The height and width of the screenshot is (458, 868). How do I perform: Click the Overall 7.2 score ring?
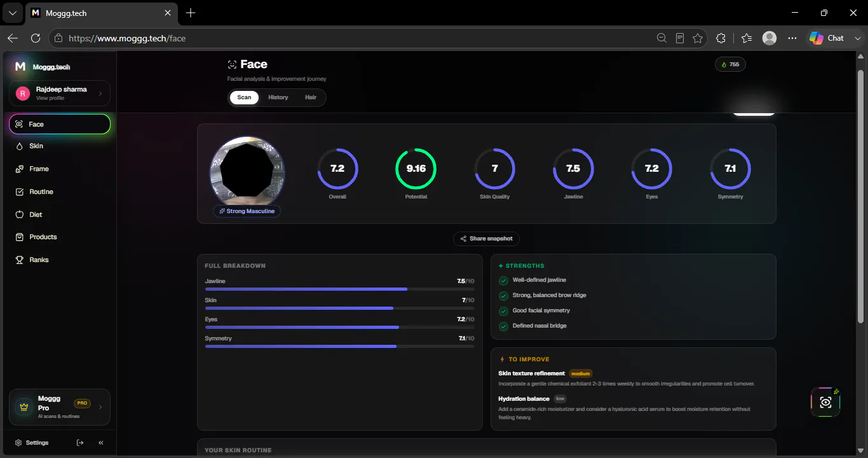click(x=337, y=169)
